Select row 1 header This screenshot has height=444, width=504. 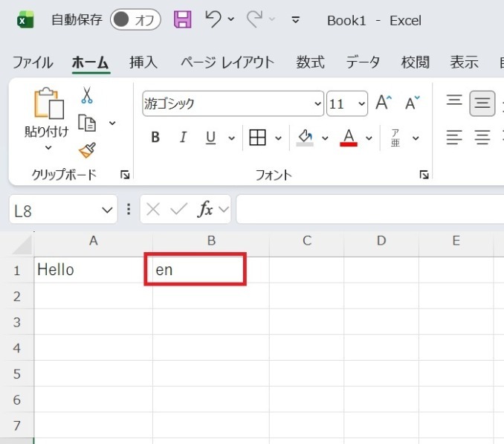17,271
